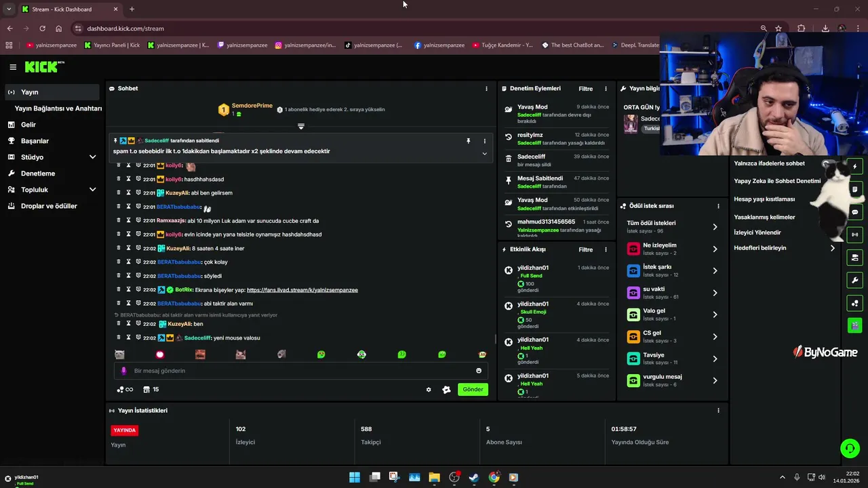Select the pink circle quick emote

[x=160, y=354]
